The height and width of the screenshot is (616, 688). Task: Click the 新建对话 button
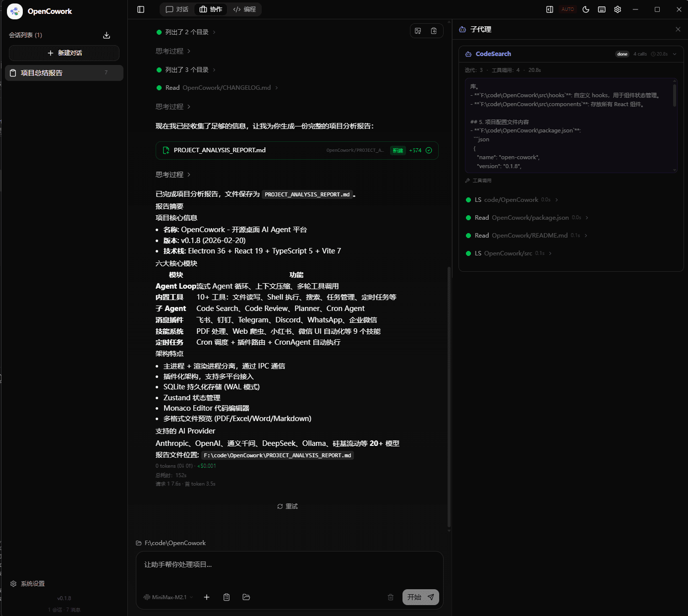click(x=64, y=53)
